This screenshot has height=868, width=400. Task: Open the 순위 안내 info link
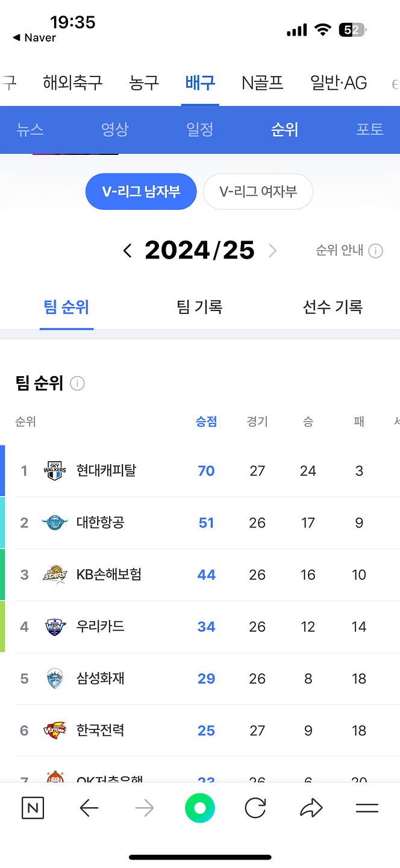(349, 251)
